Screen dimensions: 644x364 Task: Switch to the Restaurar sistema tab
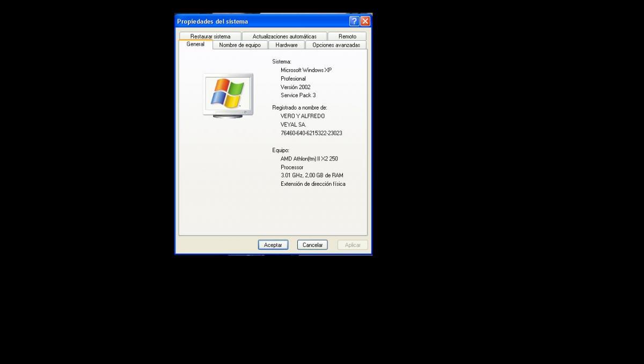tap(210, 37)
